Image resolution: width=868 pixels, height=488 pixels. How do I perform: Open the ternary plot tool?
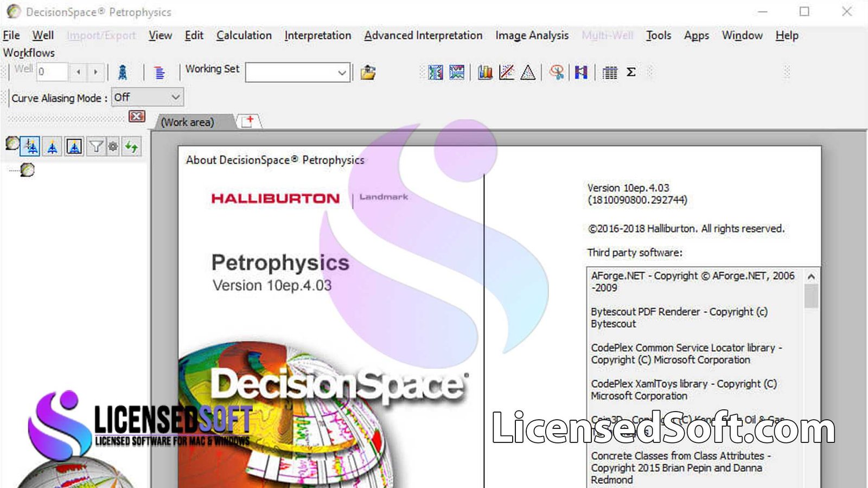(x=527, y=71)
